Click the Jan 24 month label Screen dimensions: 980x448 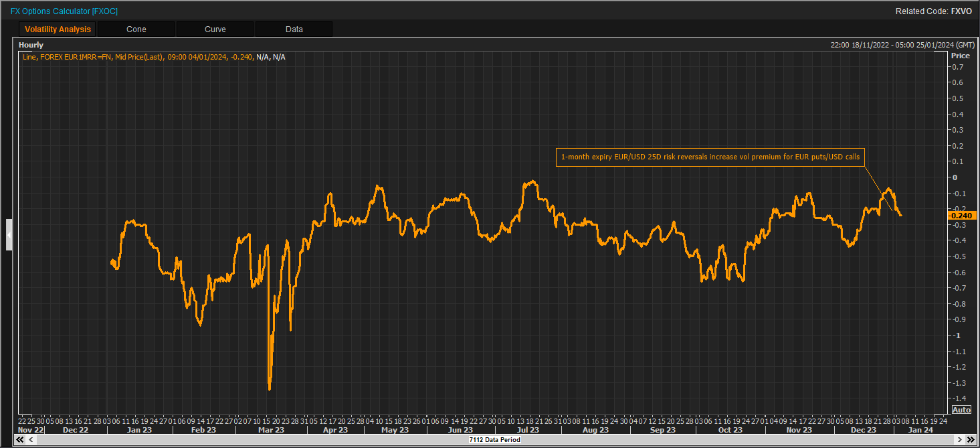point(920,430)
